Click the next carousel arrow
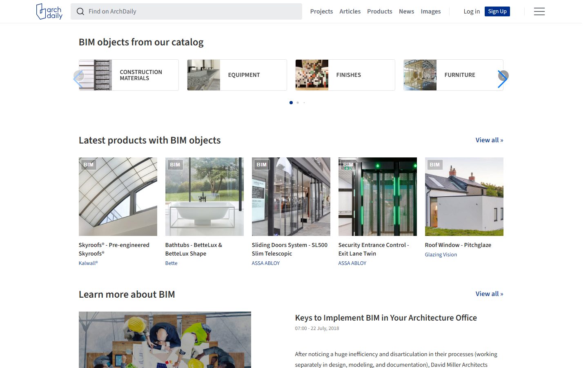 [x=503, y=78]
